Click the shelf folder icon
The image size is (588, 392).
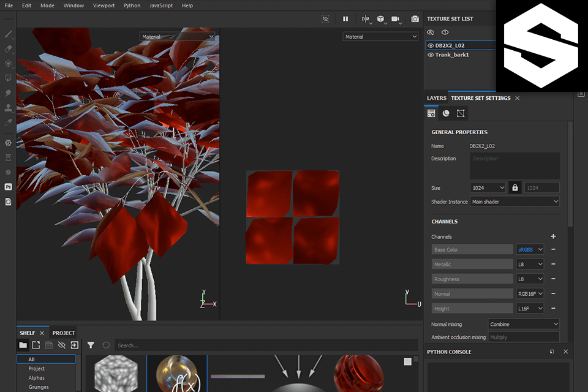point(23,345)
